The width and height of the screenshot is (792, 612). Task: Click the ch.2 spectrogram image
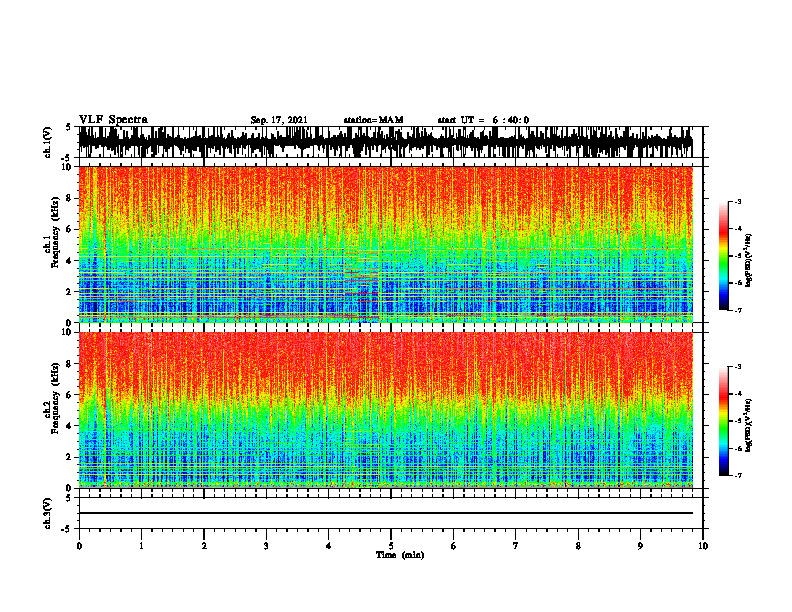(x=385, y=410)
